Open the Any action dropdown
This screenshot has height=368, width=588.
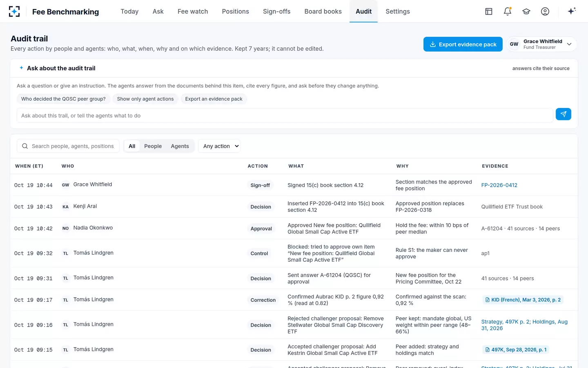tap(219, 146)
